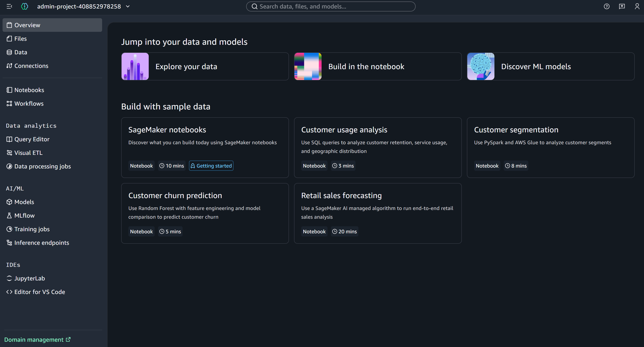Click the Overview clipboard icon
644x347 pixels.
point(9,25)
